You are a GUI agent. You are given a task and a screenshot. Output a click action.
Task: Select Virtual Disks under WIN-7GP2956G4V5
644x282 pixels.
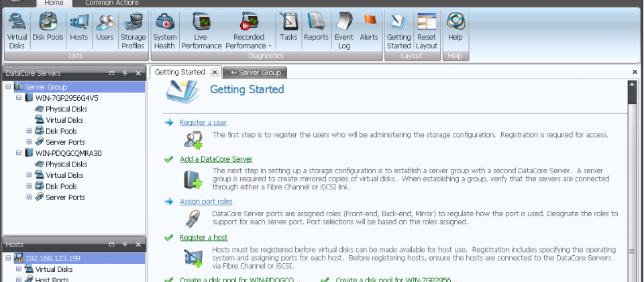pyautogui.click(x=64, y=120)
